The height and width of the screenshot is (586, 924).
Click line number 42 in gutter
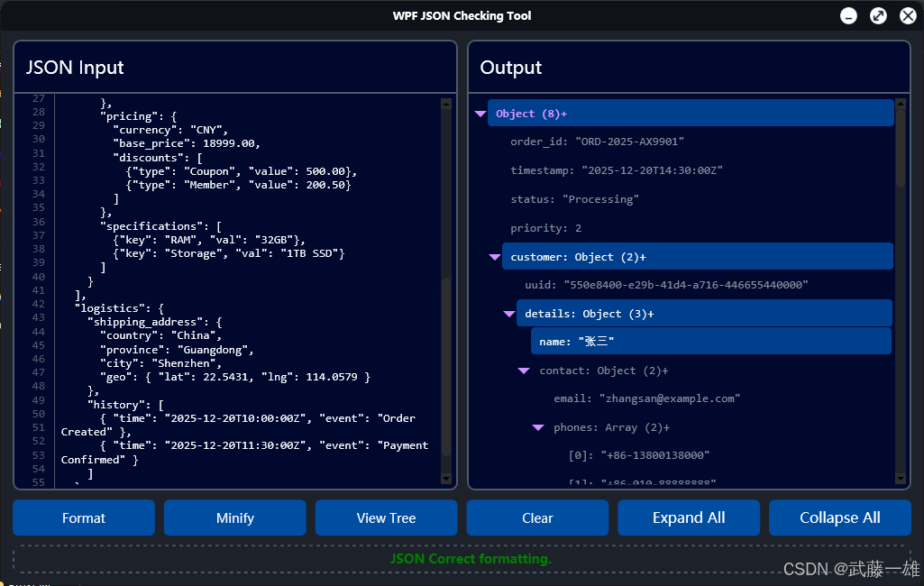(x=38, y=304)
